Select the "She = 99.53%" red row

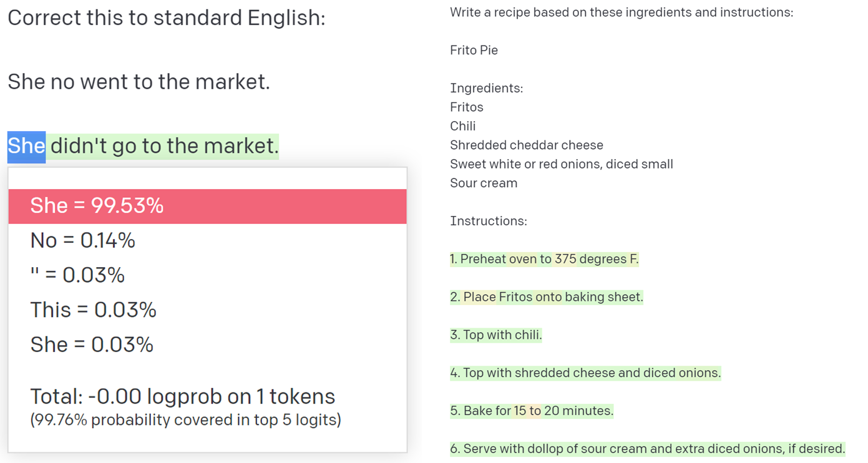pyautogui.click(x=207, y=207)
